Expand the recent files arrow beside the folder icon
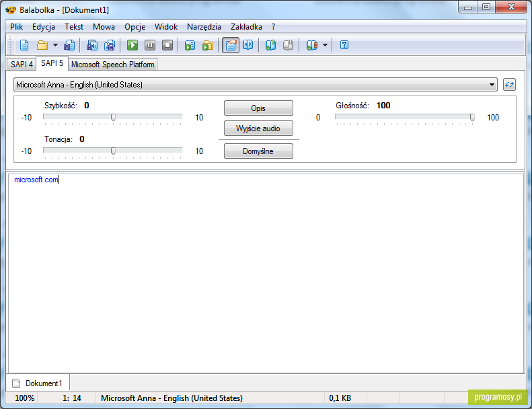The height and width of the screenshot is (409, 532). coord(55,45)
